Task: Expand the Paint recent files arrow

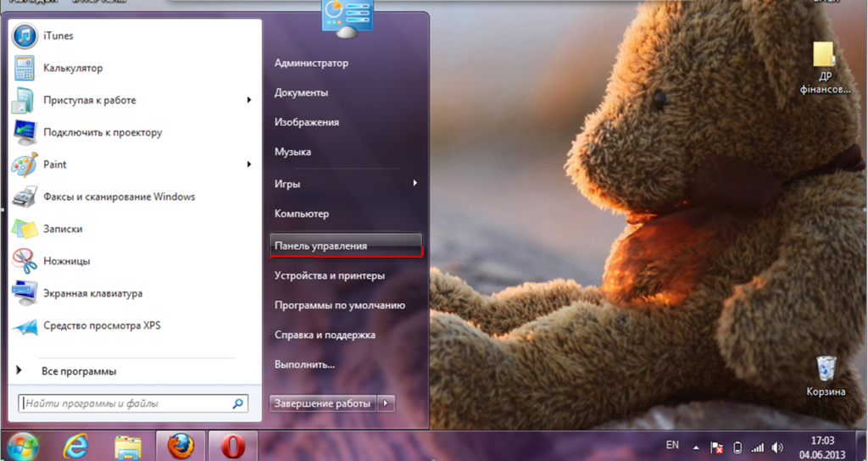Action: (249, 164)
